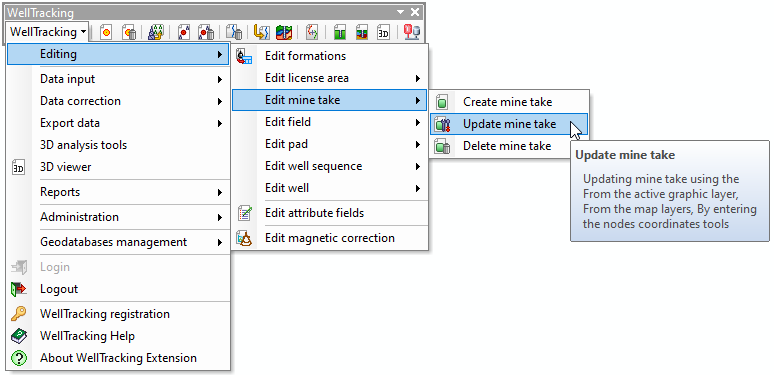This screenshot has width=774, height=375.
Task: Click the Delete mine take icon
Action: tap(443, 147)
